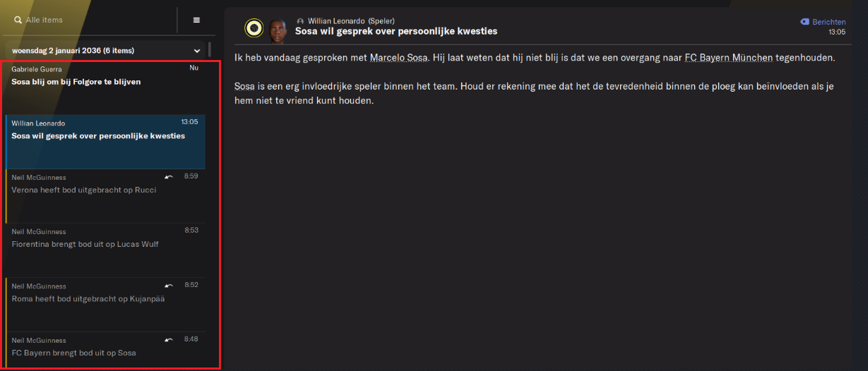Open Verona heeft bod uitgebracht op Rucci

(x=105, y=196)
